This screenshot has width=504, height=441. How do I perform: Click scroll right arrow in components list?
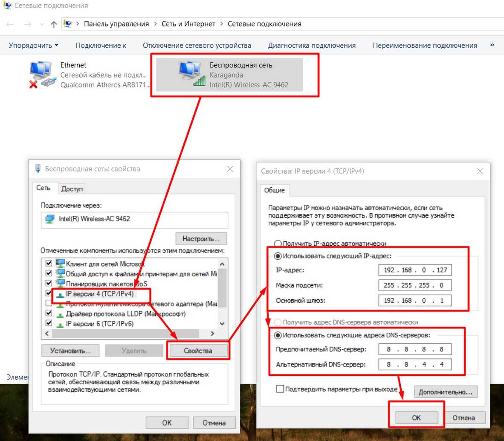point(212,334)
